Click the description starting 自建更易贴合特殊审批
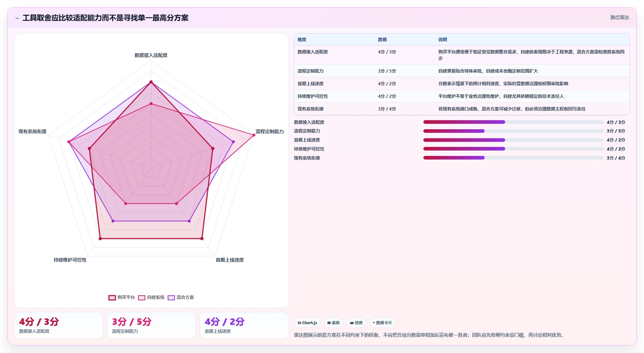The width and height of the screenshot is (644, 353). coord(488,71)
